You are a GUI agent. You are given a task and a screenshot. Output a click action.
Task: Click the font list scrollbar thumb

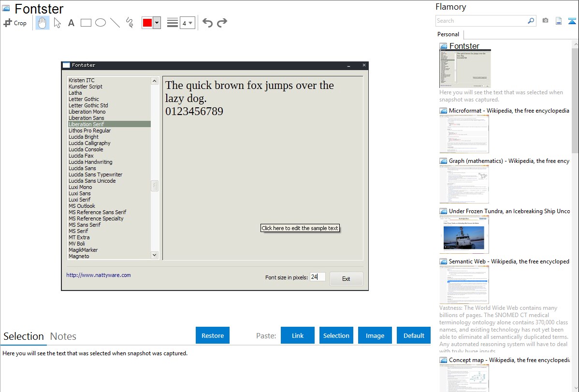point(155,186)
